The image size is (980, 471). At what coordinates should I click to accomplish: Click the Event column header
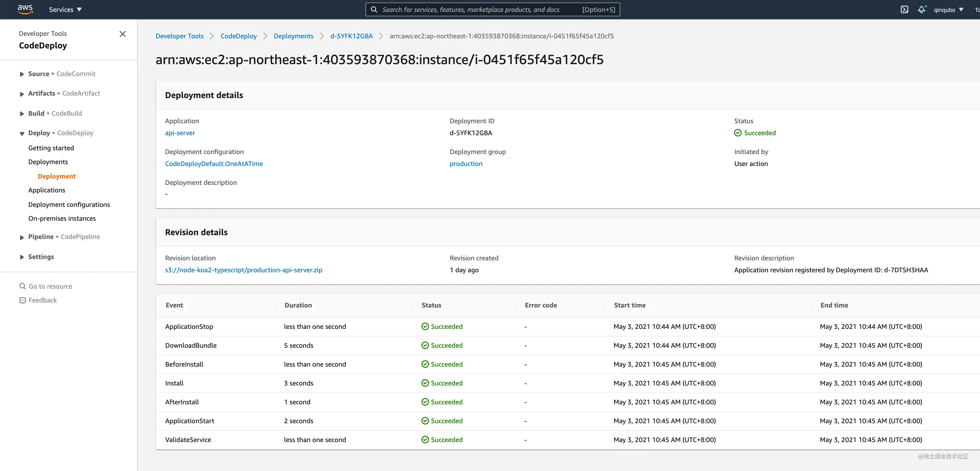point(174,305)
